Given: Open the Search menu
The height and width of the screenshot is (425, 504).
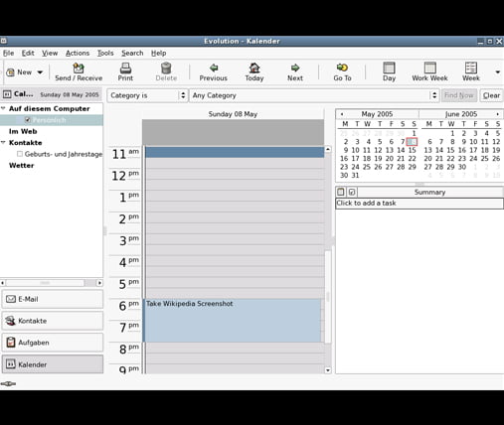Looking at the screenshot, I should pos(132,53).
